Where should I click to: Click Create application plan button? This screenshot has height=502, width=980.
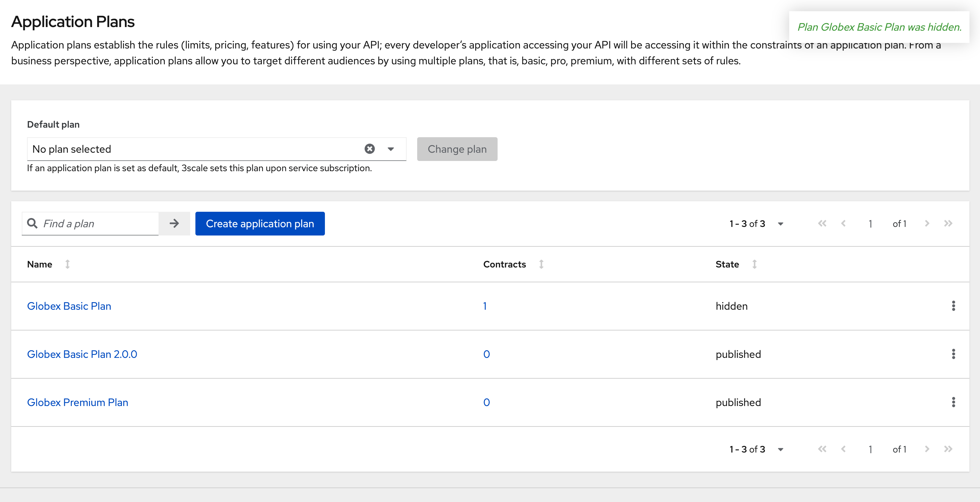pos(260,224)
